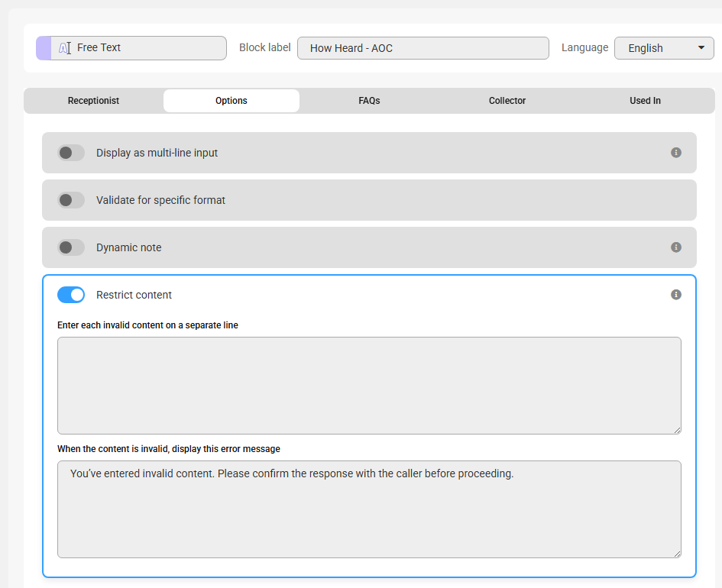Screen dimensions: 722x588
Task: Click the error message text area
Action: [x=369, y=509]
